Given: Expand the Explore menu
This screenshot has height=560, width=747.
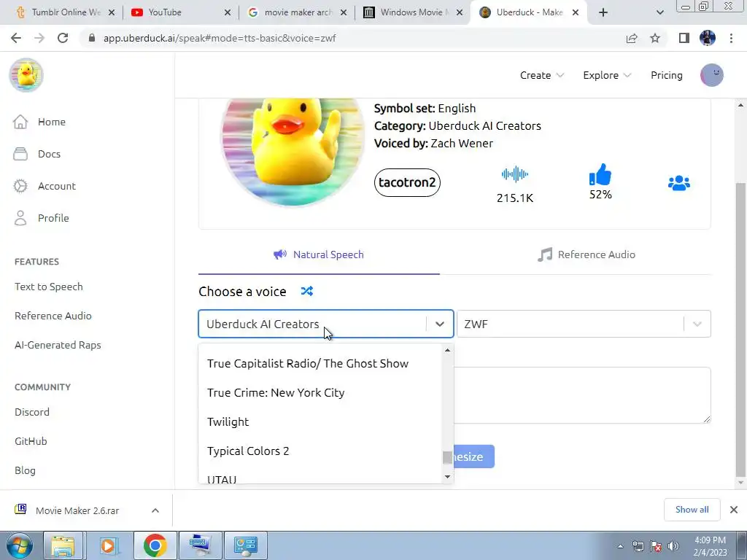Looking at the screenshot, I should [x=607, y=75].
